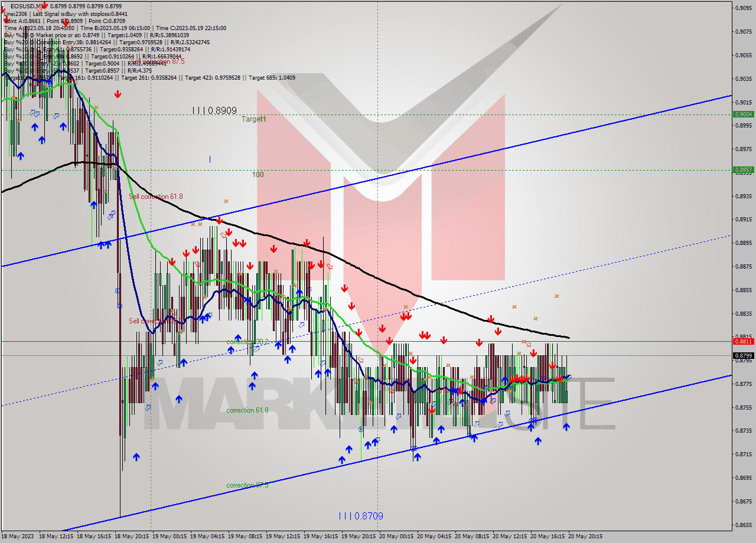
Task: Click the 0.8895 price axis label
Action: point(742,243)
